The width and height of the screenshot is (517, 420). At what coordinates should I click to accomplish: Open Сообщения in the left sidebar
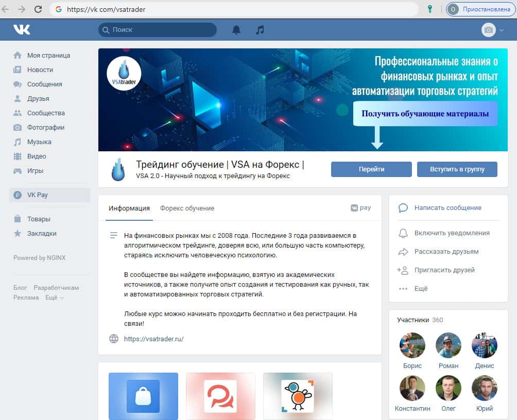click(x=44, y=84)
